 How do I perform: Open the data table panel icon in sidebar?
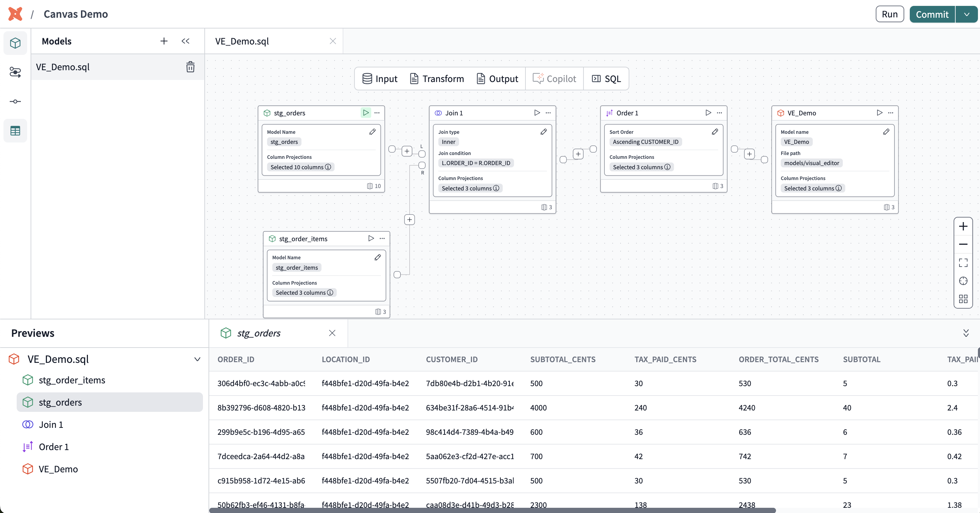coord(15,131)
